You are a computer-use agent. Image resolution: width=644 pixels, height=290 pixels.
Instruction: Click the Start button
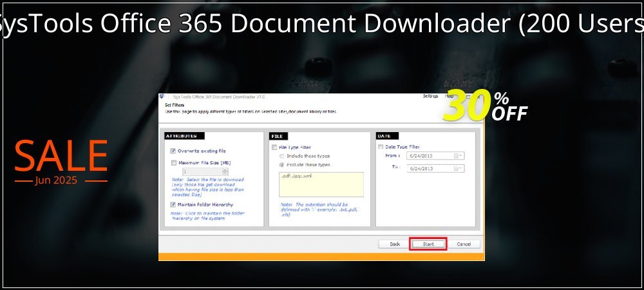tap(428, 244)
